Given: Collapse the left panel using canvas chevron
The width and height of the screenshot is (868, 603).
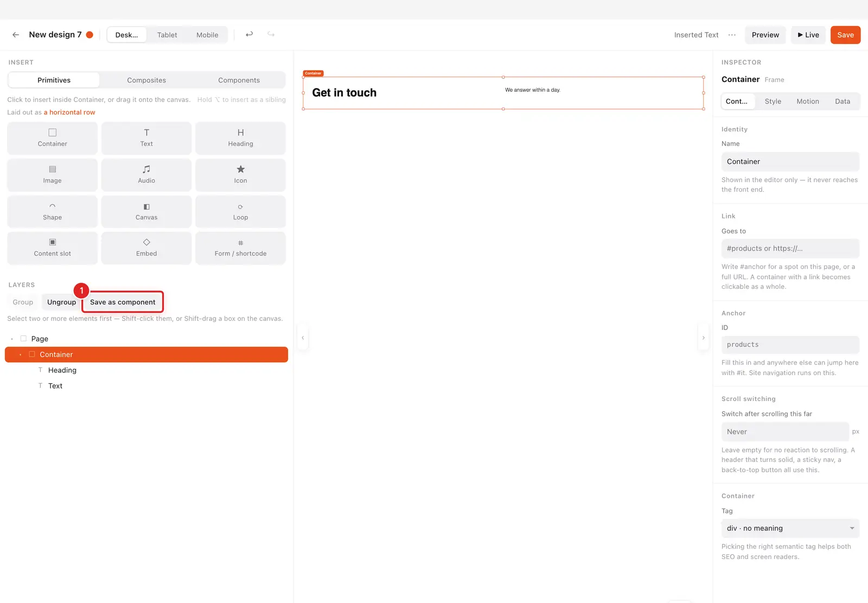Looking at the screenshot, I should [303, 338].
